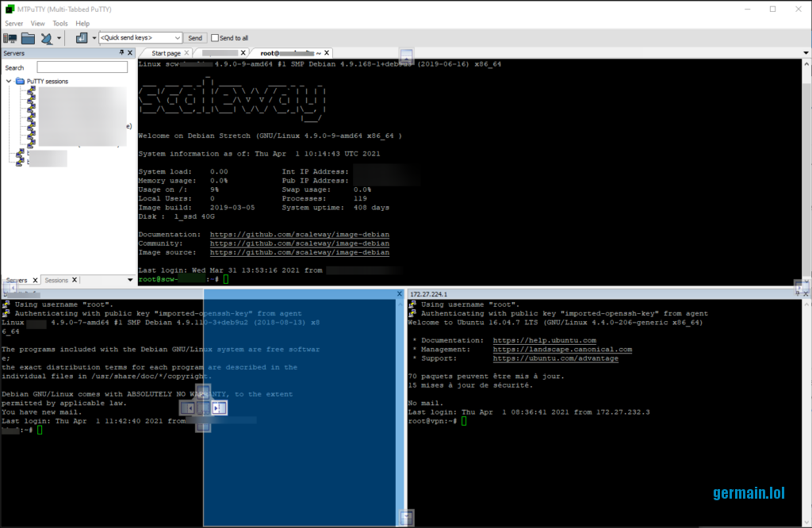Click the Search field in the Servers panel
Screen dimensions: 812x528
tap(82, 67)
